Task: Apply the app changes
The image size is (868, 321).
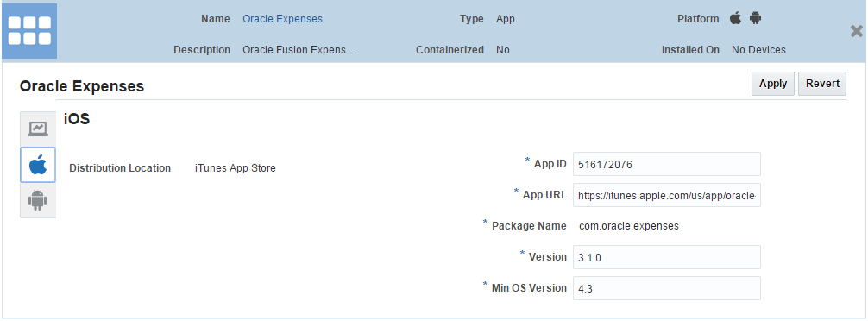Action: tap(773, 84)
